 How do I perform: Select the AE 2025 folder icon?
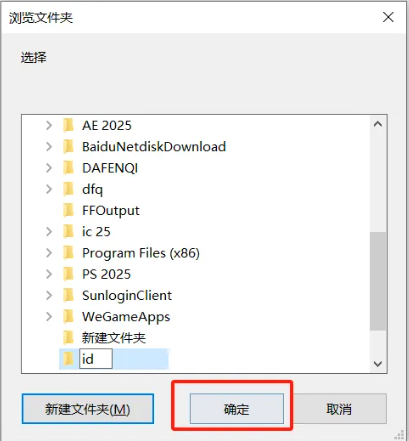(x=69, y=125)
